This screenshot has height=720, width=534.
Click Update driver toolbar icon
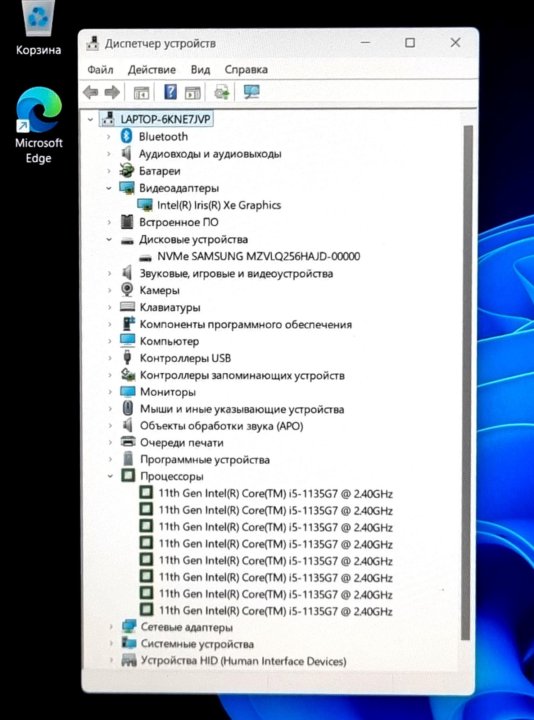pyautogui.click(x=221, y=92)
